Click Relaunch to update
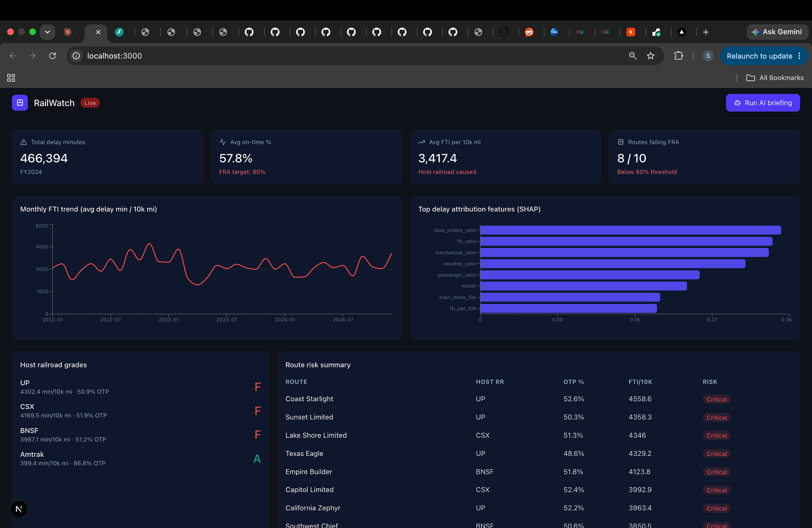The height and width of the screenshot is (528, 812). pyautogui.click(x=759, y=56)
